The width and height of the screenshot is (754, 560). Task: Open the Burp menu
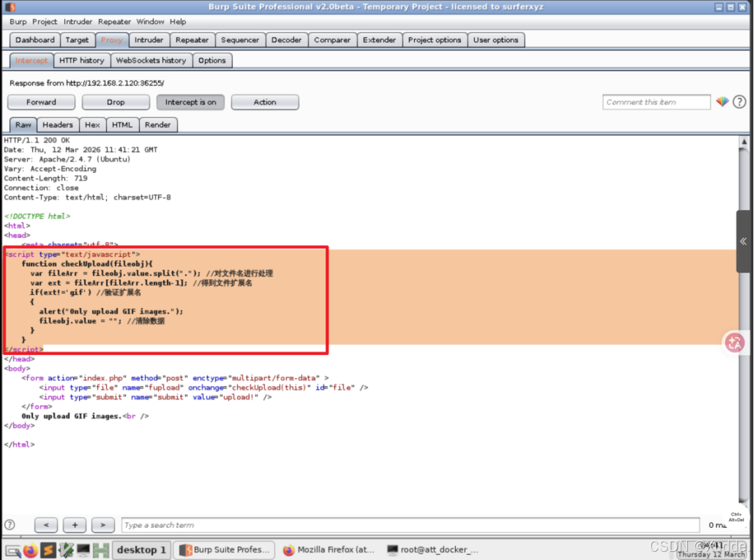18,22
